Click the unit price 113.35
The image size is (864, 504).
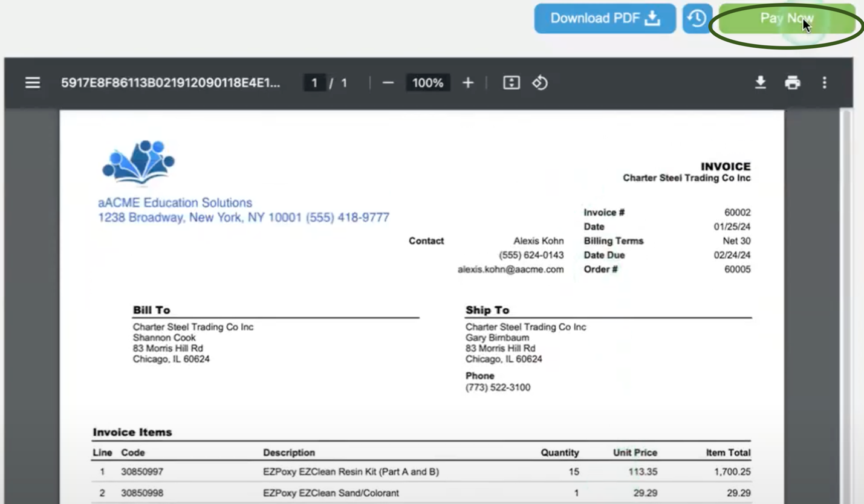[643, 471]
